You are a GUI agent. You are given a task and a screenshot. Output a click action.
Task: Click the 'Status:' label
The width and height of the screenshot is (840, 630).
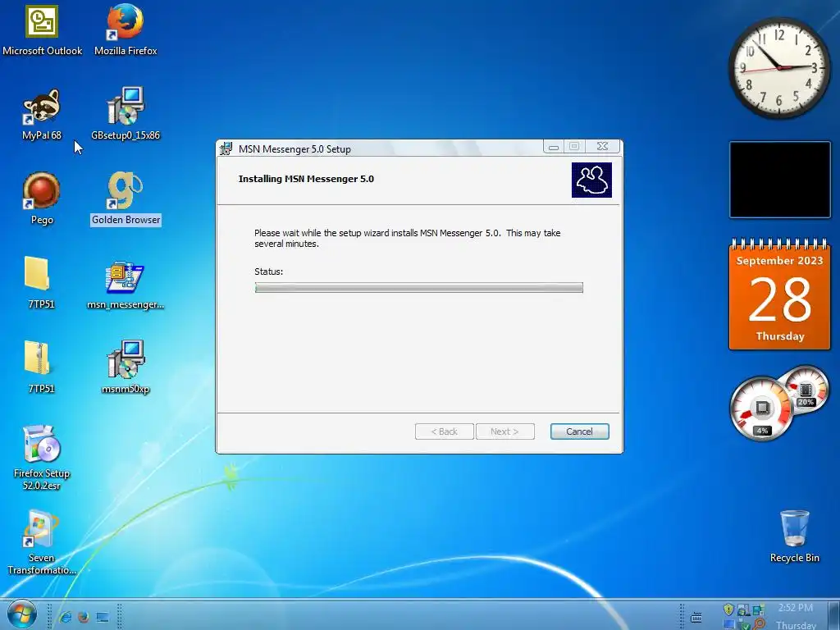[269, 272]
